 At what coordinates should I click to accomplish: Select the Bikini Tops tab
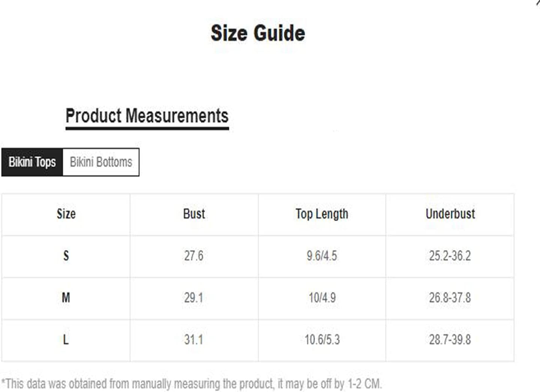32,162
